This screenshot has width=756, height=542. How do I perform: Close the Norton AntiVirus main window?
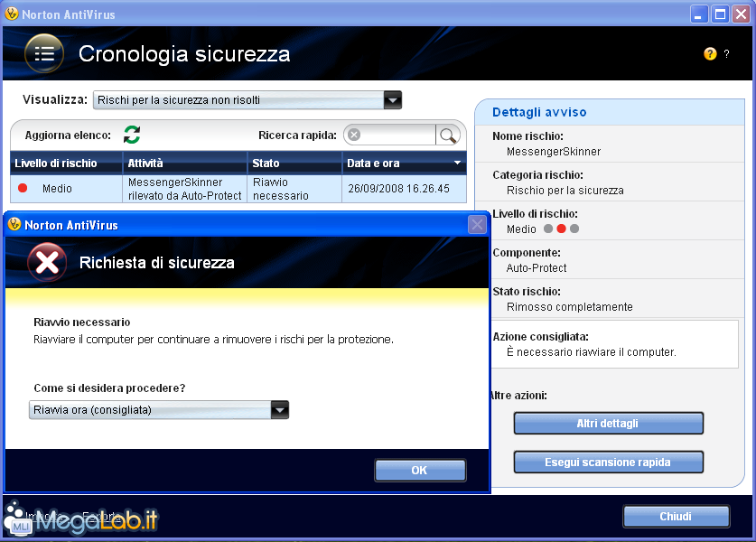[x=741, y=14]
